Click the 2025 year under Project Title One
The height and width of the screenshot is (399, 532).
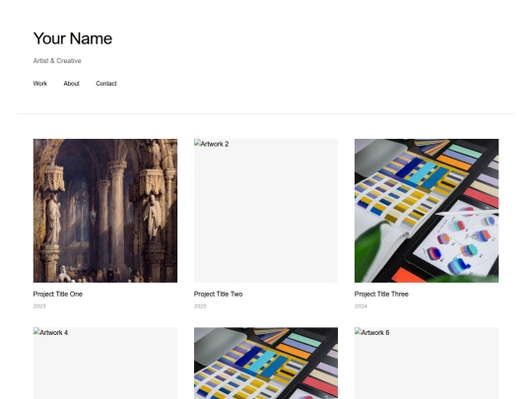(x=39, y=306)
